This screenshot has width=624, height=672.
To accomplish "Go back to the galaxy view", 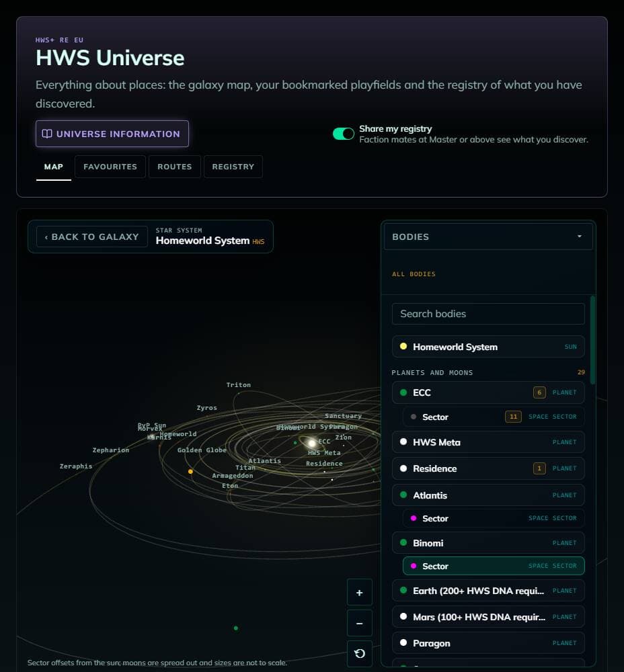I will (91, 237).
